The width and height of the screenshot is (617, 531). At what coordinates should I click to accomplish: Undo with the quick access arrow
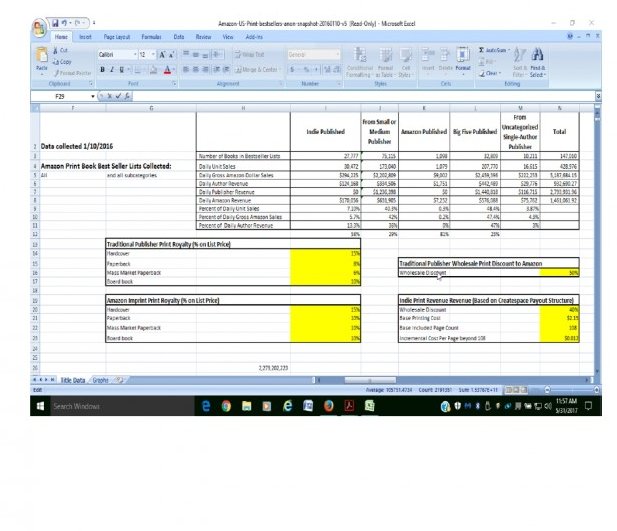click(64, 23)
